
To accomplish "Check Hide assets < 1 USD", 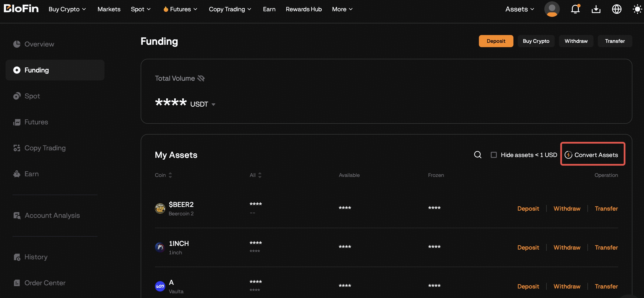I will click(494, 155).
